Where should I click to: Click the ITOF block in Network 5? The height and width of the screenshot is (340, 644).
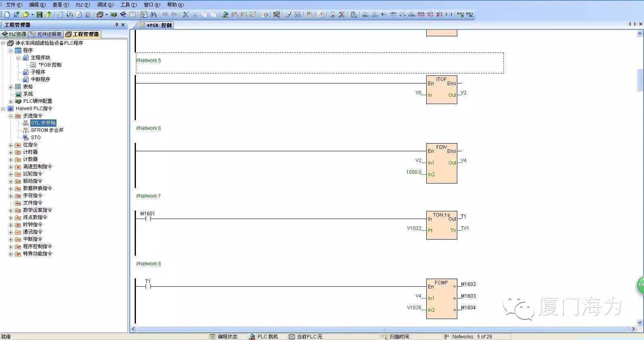click(x=442, y=90)
